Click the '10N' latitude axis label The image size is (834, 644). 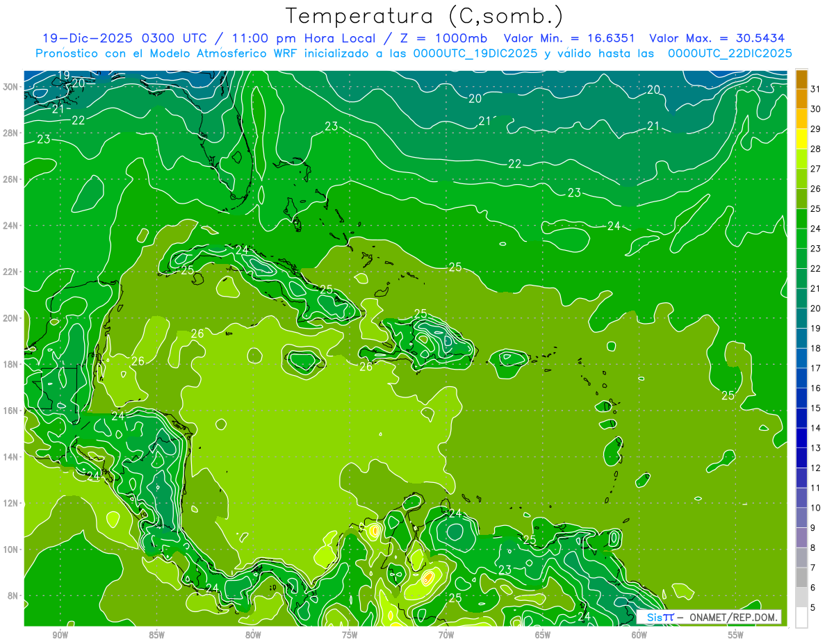point(12,549)
